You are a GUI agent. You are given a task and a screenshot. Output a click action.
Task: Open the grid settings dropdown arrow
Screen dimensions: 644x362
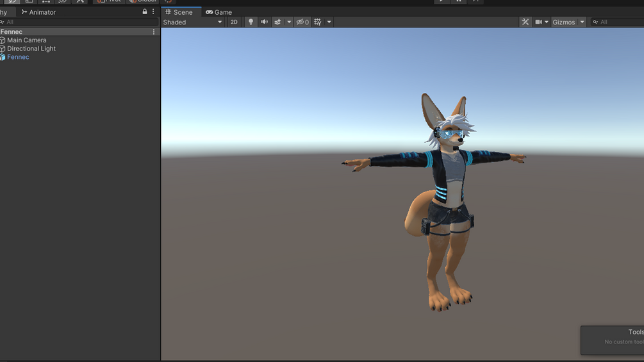point(329,22)
